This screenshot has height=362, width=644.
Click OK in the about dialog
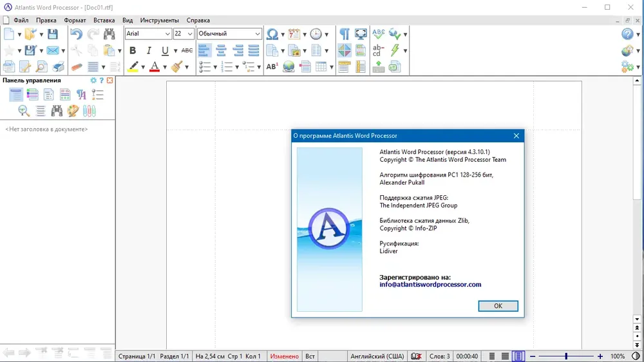tap(498, 306)
